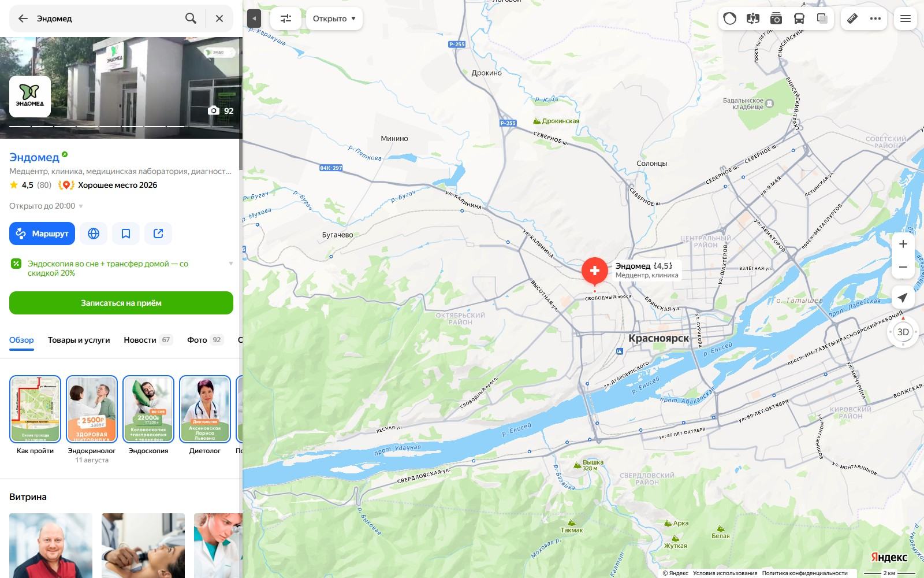Screen dimensions: 924x578
Task: Switch to the 'Товары и услуги' tab
Action: coord(79,340)
